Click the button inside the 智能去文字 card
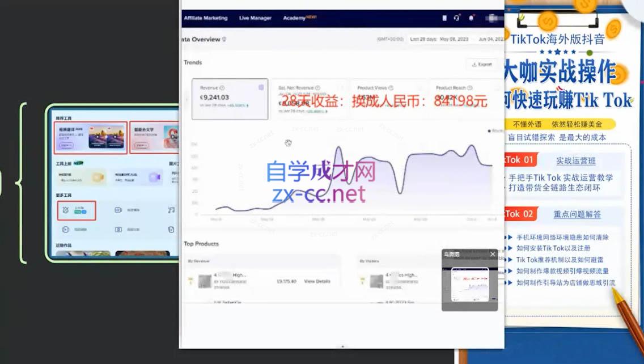The image size is (644, 364). [141, 146]
